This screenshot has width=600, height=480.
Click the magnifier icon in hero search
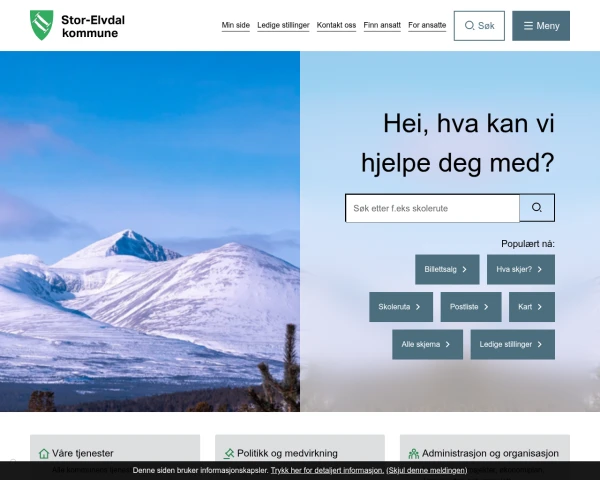537,208
